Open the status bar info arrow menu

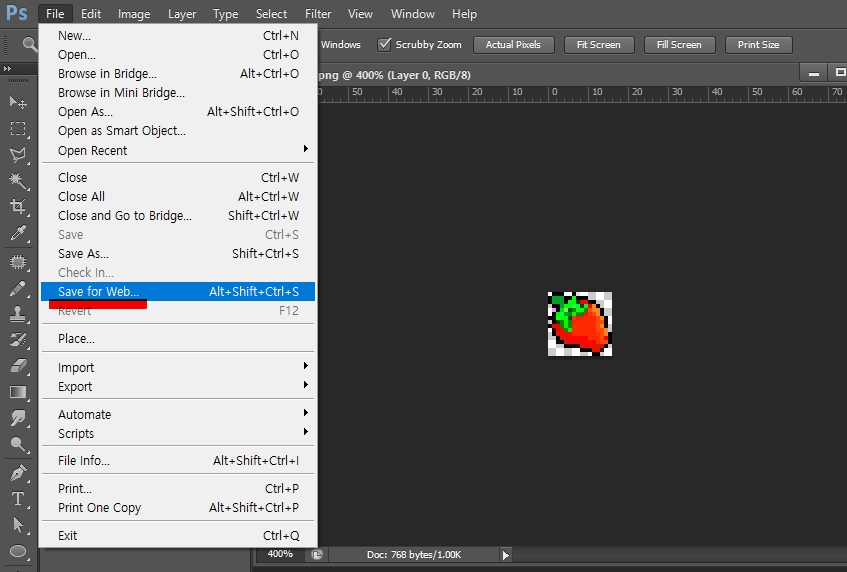(x=506, y=555)
